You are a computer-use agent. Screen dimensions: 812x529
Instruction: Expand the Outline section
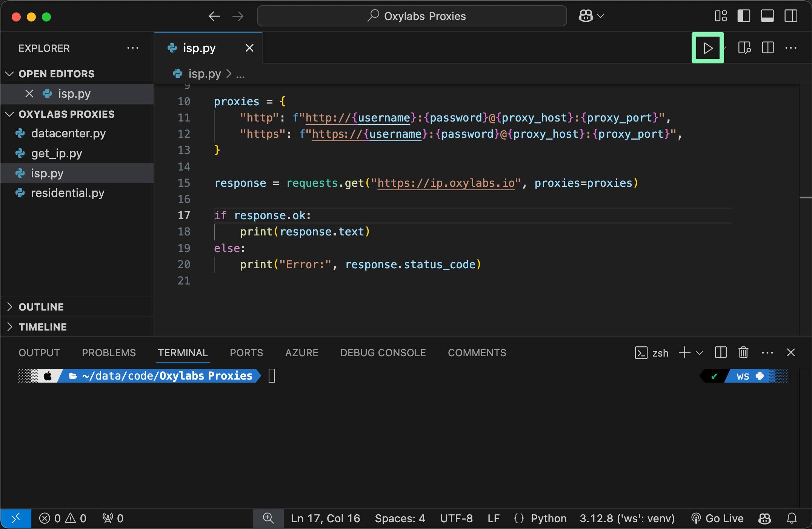41,307
